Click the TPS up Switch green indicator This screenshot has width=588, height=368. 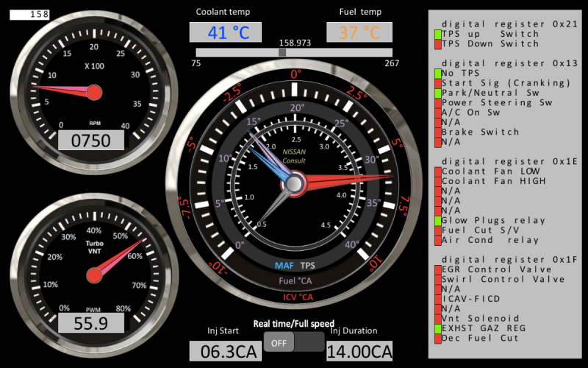(438, 34)
